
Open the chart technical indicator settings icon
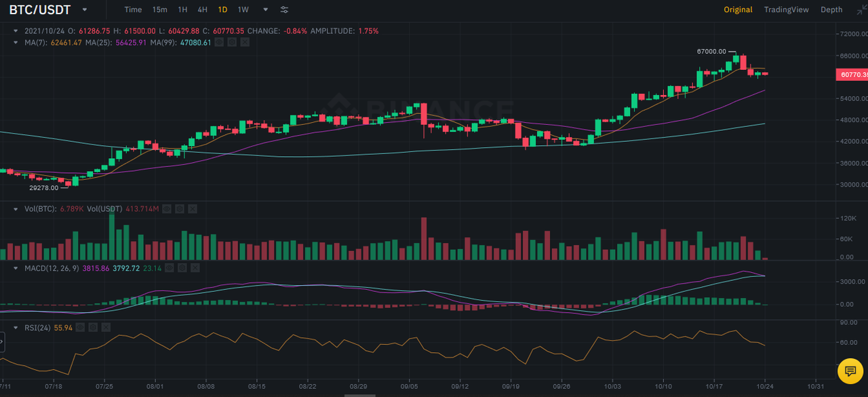(x=284, y=10)
